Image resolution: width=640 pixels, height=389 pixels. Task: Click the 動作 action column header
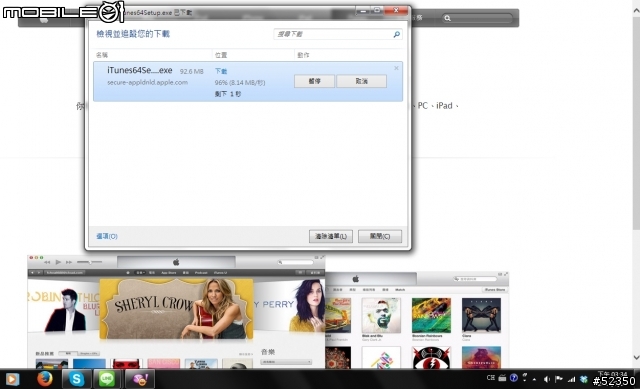[303, 55]
